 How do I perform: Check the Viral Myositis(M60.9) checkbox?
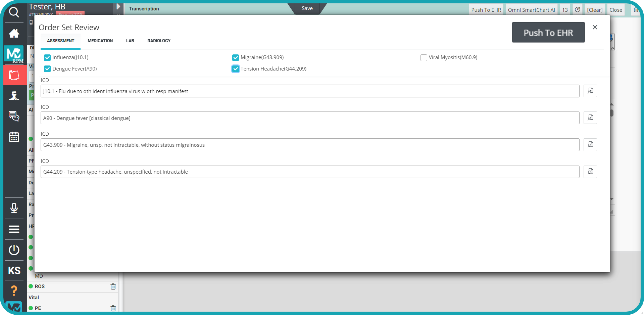pos(424,57)
